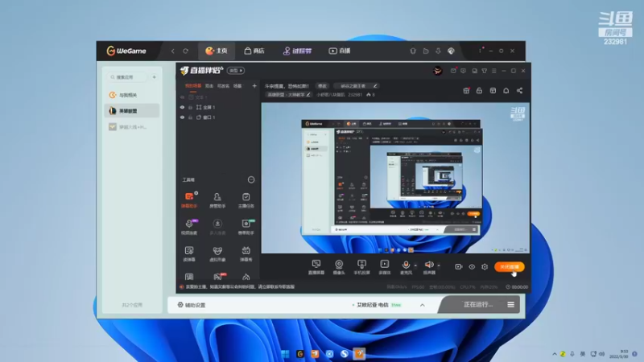Switch to WeGame 商店 tab
The height and width of the screenshot is (362, 644).
click(254, 51)
